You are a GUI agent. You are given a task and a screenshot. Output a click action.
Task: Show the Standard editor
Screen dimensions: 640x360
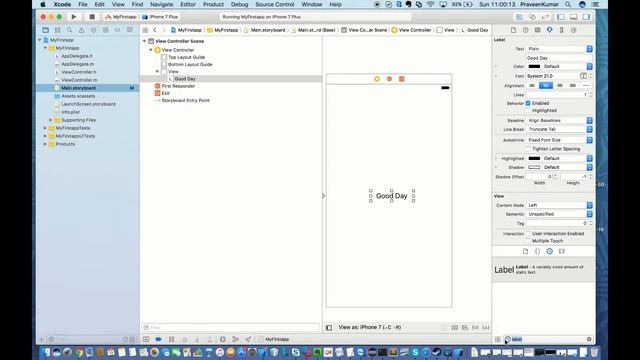pos(519,17)
